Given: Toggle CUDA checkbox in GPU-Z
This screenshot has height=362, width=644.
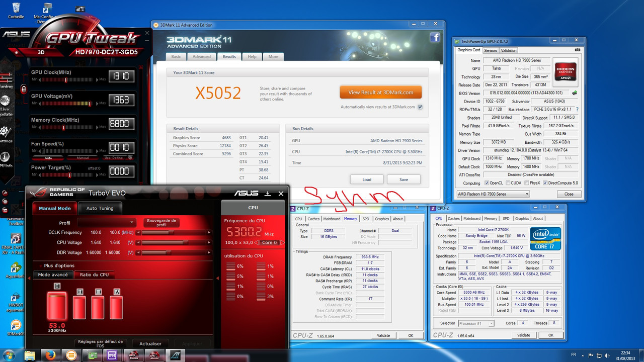Looking at the screenshot, I should pyautogui.click(x=508, y=183).
